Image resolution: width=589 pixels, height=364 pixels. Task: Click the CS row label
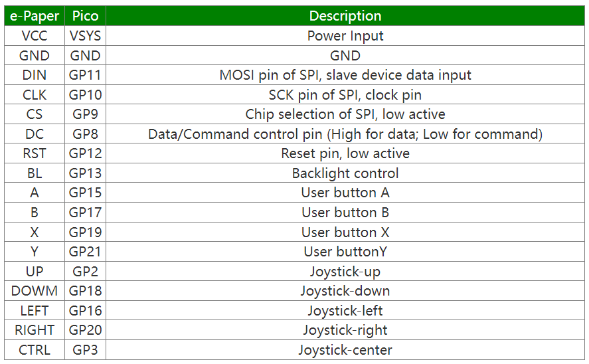click(x=35, y=114)
